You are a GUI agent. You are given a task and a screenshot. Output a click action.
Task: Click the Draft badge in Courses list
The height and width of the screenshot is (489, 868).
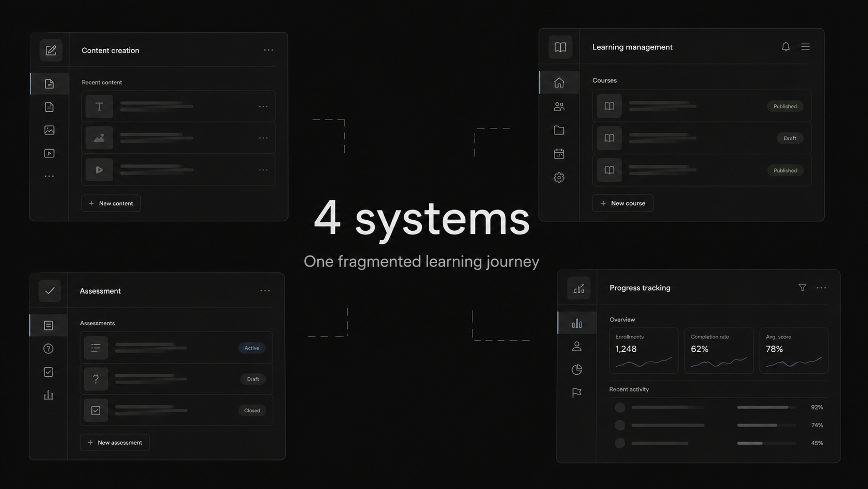pyautogui.click(x=790, y=138)
